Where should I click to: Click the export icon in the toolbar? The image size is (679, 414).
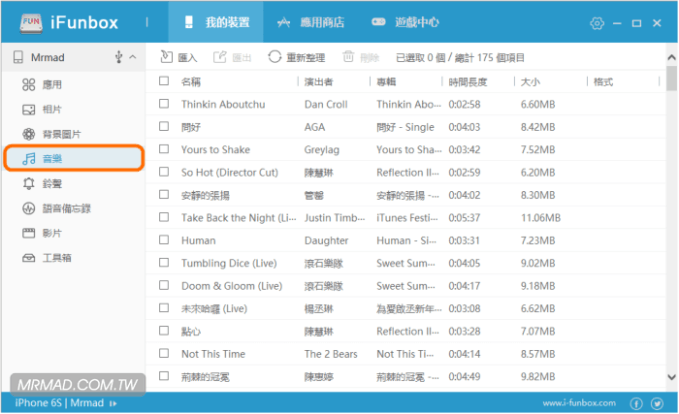click(220, 57)
